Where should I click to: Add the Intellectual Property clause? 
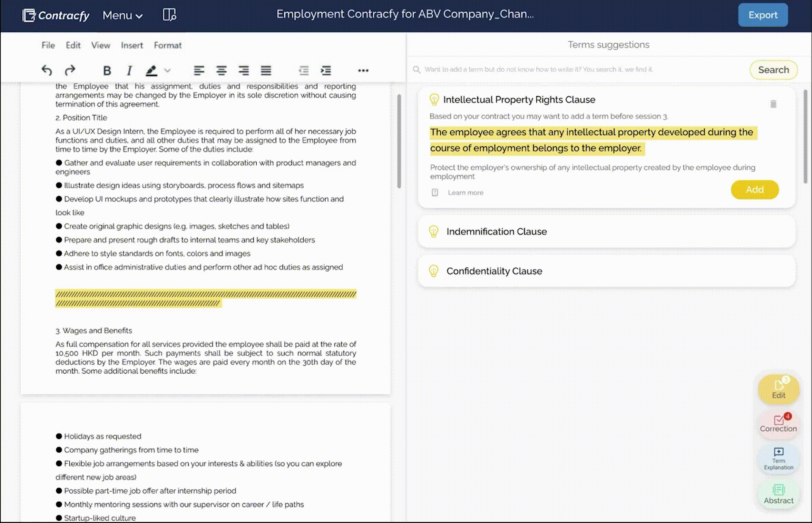(754, 190)
